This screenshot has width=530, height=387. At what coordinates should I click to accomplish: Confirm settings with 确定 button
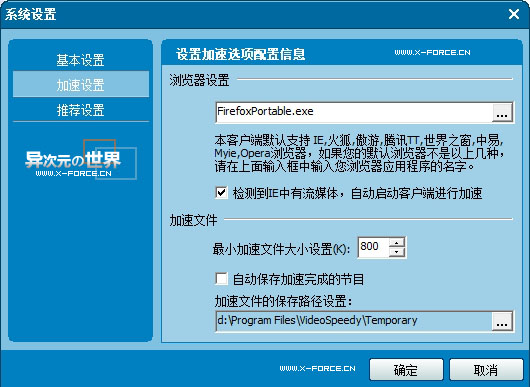click(406, 370)
